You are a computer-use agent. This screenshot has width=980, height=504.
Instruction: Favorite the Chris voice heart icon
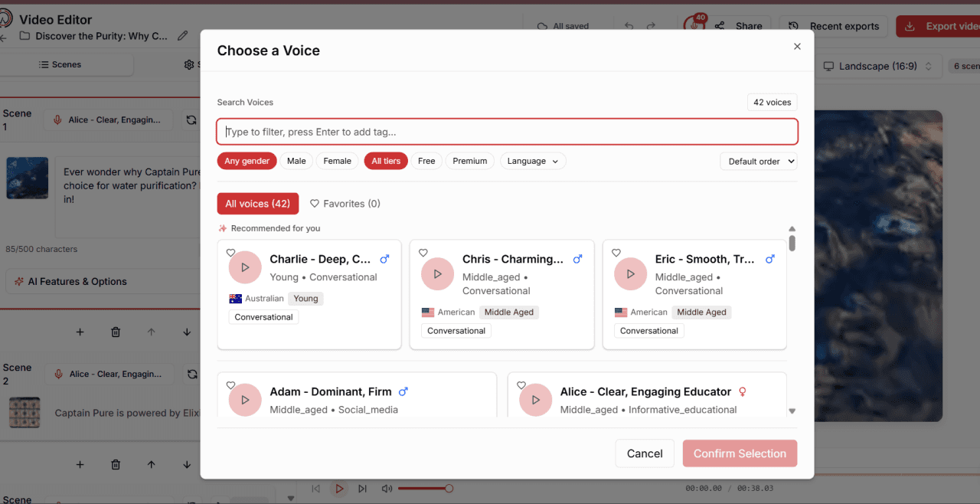click(423, 253)
